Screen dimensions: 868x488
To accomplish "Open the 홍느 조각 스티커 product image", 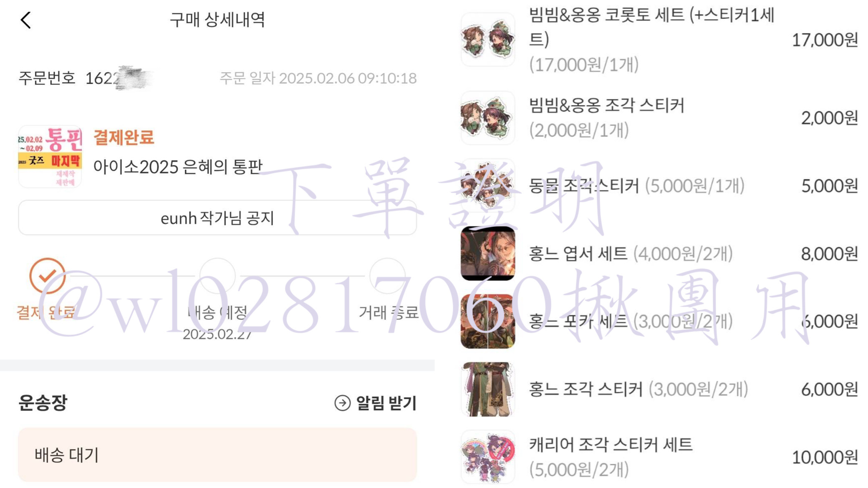I will pos(488,389).
